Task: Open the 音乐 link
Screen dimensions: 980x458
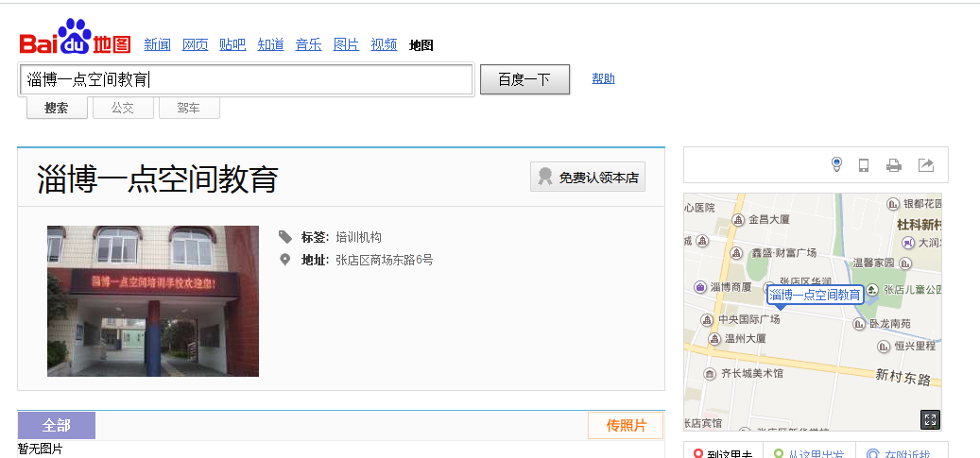Action: [x=308, y=44]
